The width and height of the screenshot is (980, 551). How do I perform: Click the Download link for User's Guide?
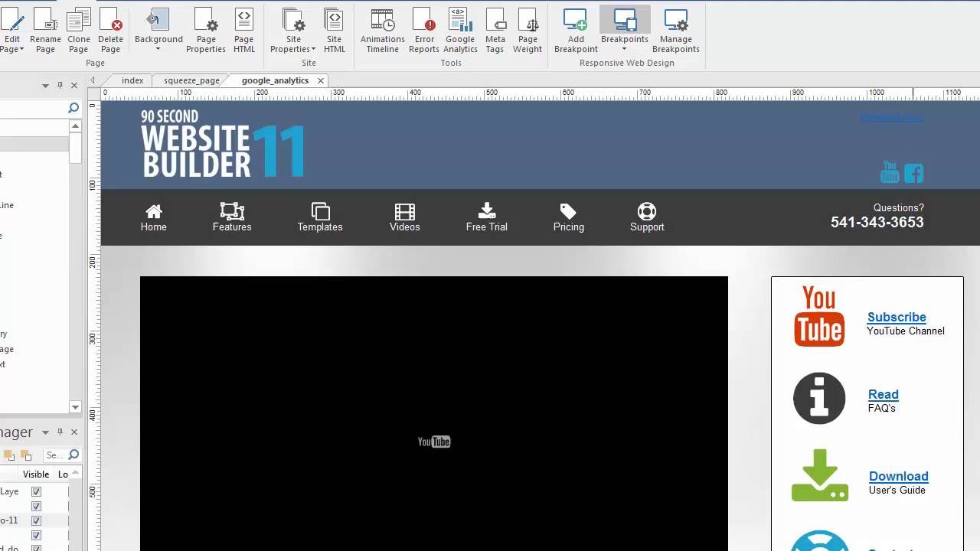[899, 476]
